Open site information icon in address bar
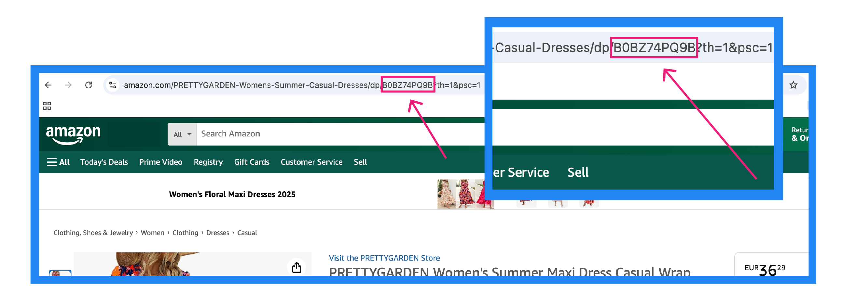Viewport: 868px width, 294px height. [x=113, y=85]
